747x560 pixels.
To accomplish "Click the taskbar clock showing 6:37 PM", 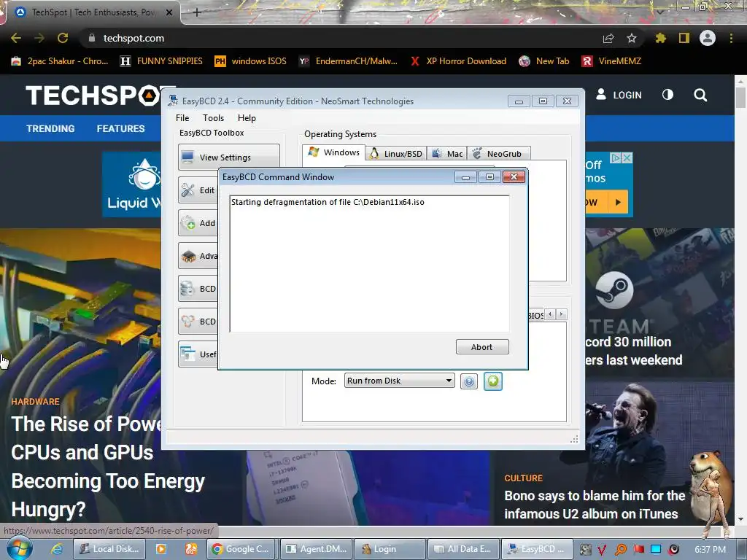I will click(x=710, y=550).
